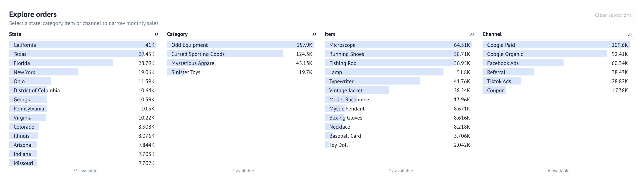Open the Item column search icon

coord(472,34)
